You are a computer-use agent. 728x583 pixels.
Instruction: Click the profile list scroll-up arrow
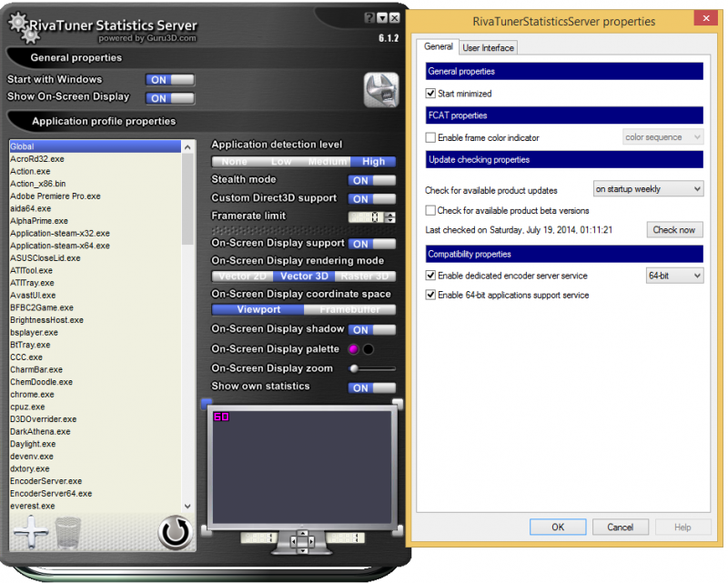pos(187,147)
